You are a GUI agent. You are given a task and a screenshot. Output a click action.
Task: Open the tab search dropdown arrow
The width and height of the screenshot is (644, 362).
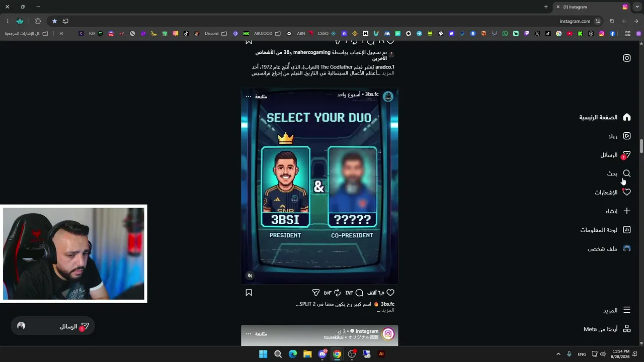pos(637,7)
